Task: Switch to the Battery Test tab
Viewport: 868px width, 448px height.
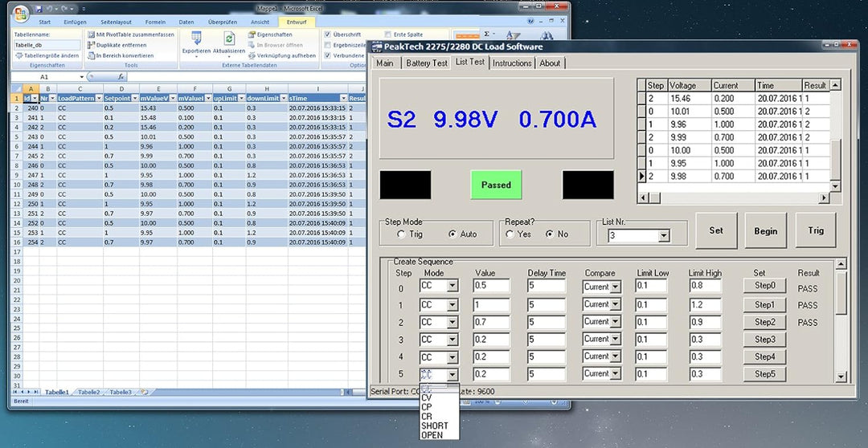Action: pyautogui.click(x=426, y=63)
